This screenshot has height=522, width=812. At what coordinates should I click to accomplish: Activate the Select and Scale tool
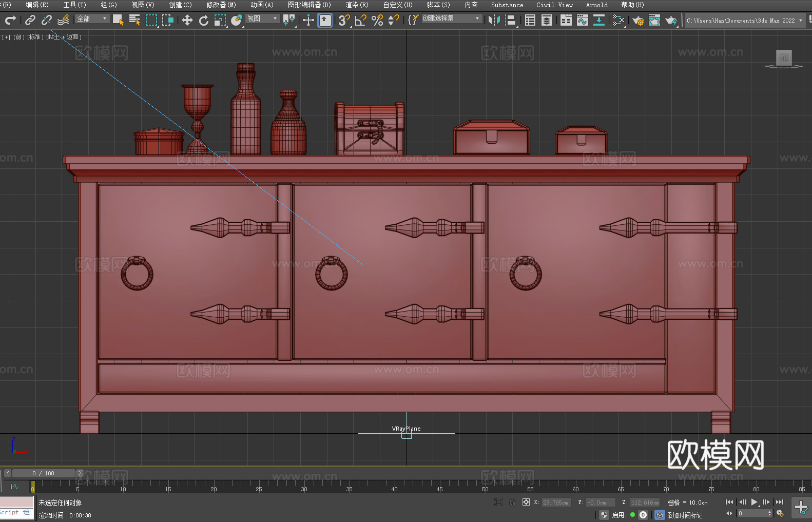(x=220, y=20)
